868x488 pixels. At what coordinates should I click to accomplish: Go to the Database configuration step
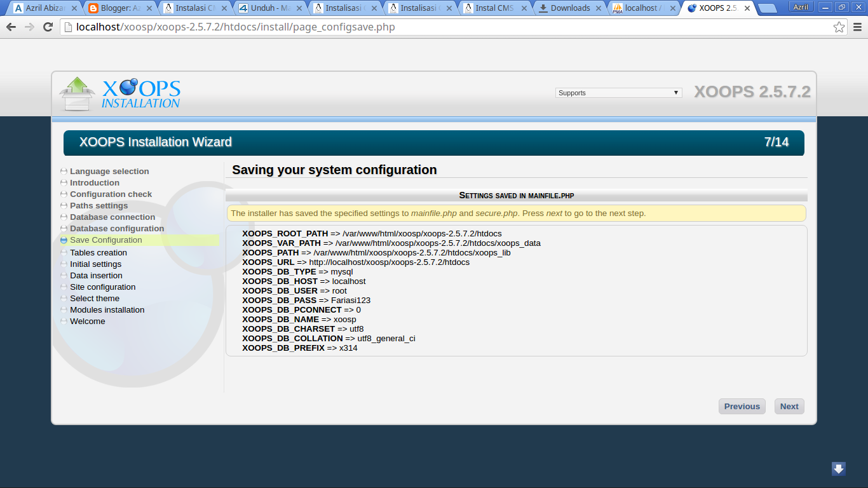[117, 229]
